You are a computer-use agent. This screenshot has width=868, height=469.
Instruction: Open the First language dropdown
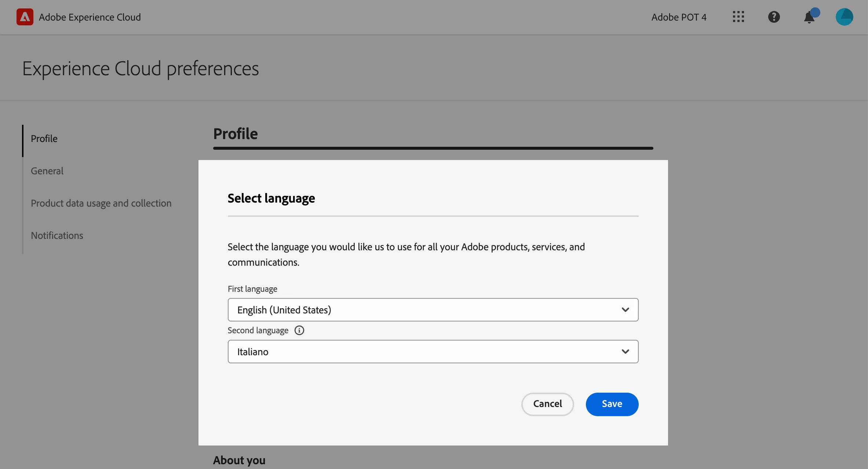tap(433, 310)
